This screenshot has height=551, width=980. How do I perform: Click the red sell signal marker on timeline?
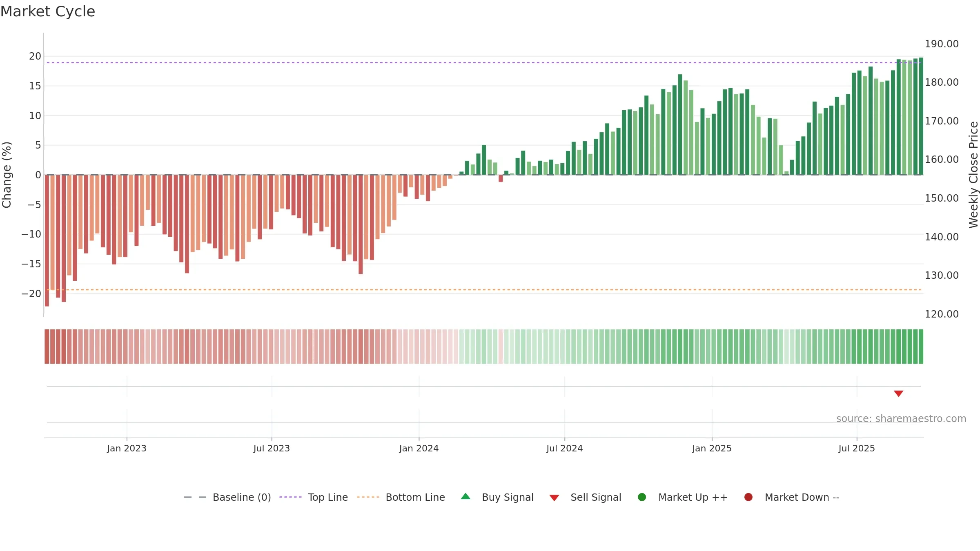[898, 393]
